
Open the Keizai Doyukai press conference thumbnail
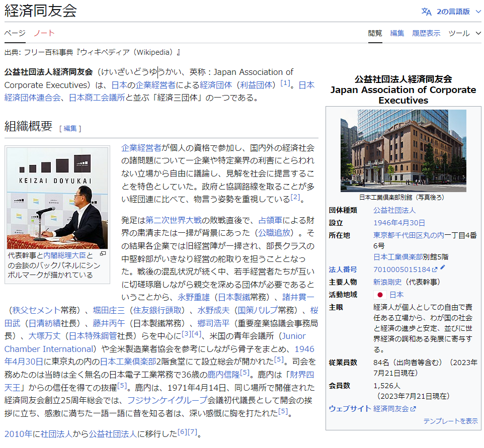pyautogui.click(x=57, y=198)
